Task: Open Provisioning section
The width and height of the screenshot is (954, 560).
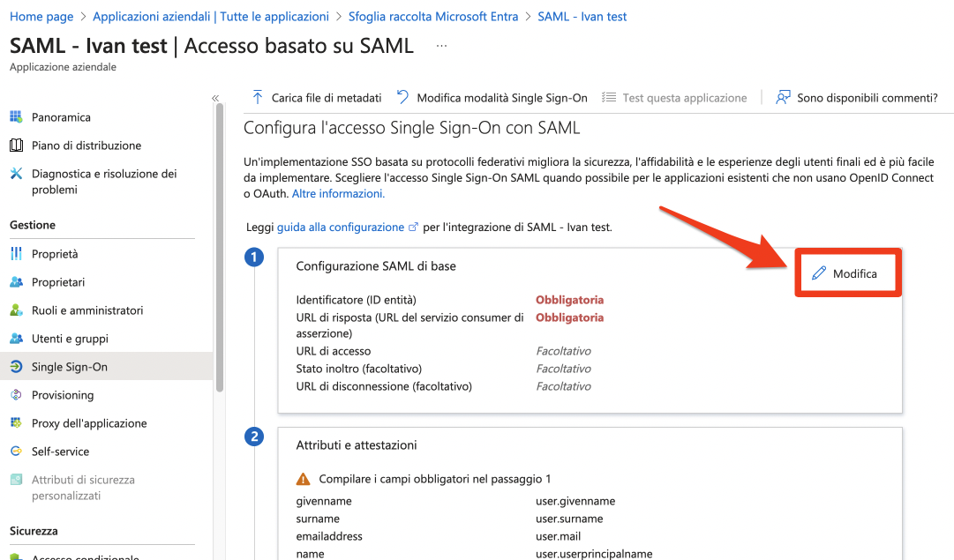Action: tap(63, 395)
